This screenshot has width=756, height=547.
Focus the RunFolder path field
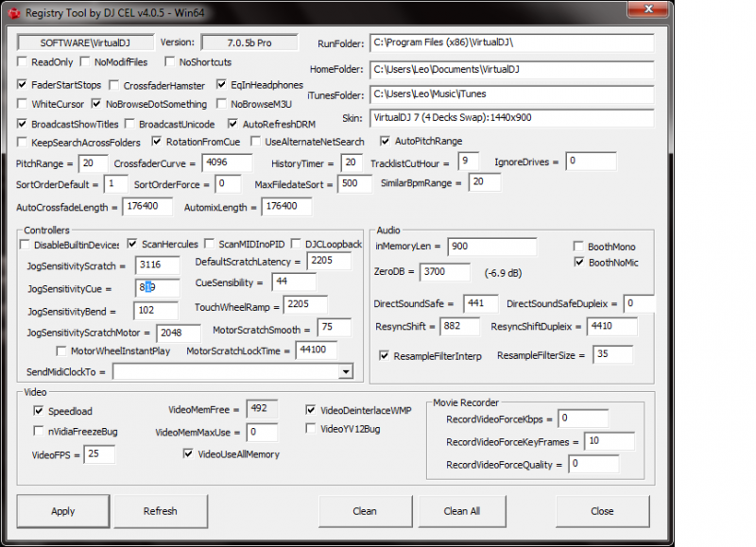tap(512, 43)
